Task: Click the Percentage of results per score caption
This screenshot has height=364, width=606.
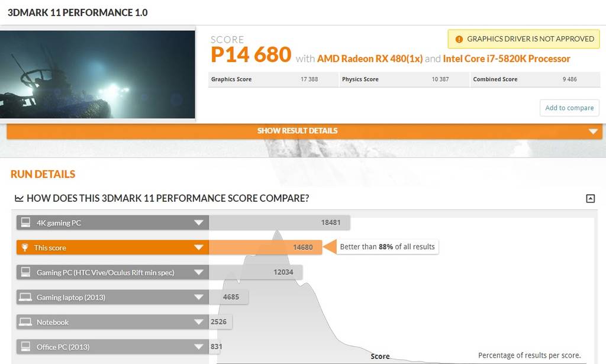Action: pyautogui.click(x=530, y=355)
